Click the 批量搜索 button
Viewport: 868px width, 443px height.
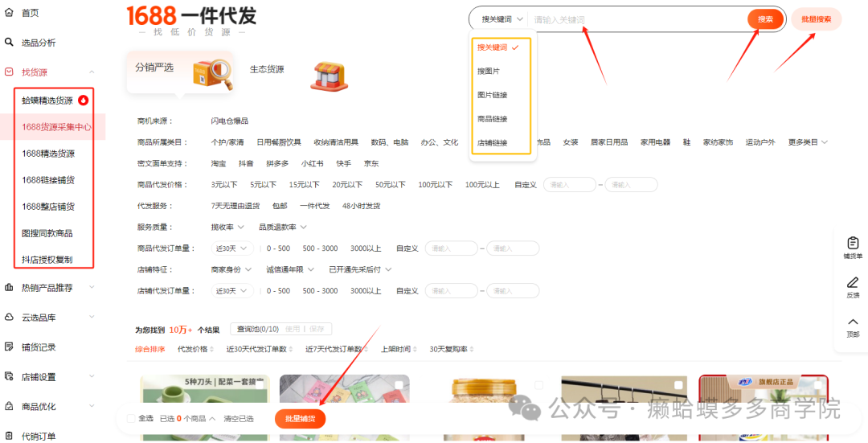[x=817, y=19]
